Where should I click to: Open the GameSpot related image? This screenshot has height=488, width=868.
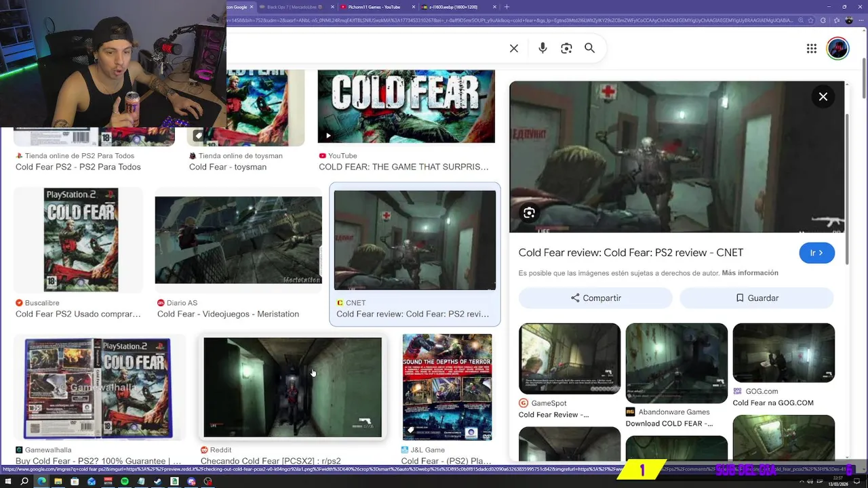570,359
